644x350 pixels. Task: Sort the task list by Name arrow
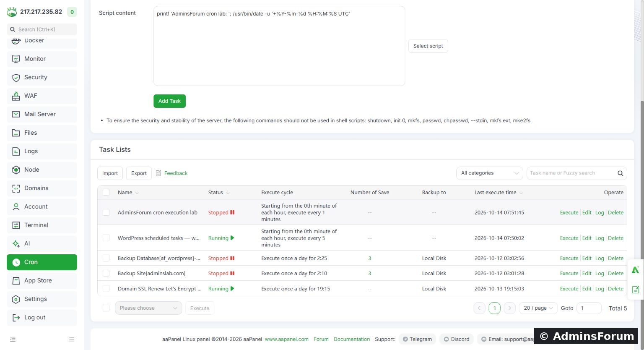[x=137, y=192]
